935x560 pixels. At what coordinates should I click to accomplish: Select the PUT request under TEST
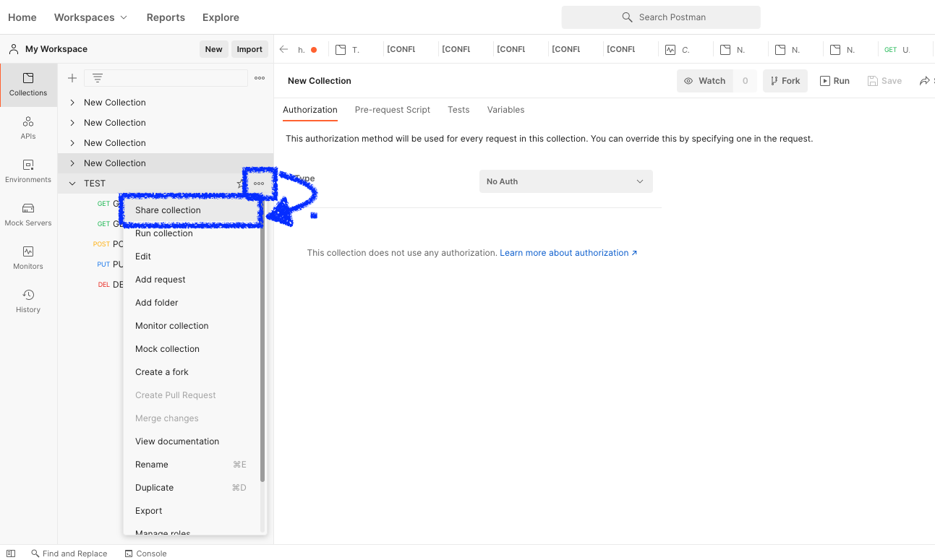tap(110, 264)
